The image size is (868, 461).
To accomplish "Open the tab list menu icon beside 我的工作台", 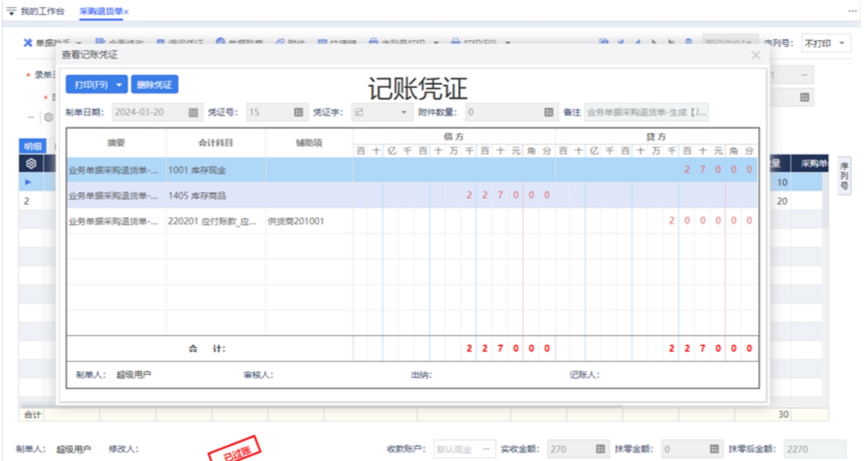I will (x=11, y=11).
